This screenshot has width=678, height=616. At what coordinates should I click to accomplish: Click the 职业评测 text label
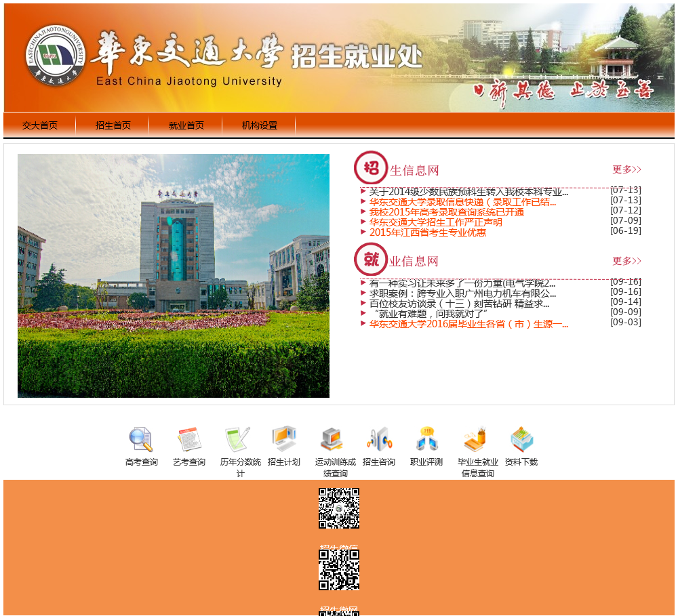[x=426, y=461]
